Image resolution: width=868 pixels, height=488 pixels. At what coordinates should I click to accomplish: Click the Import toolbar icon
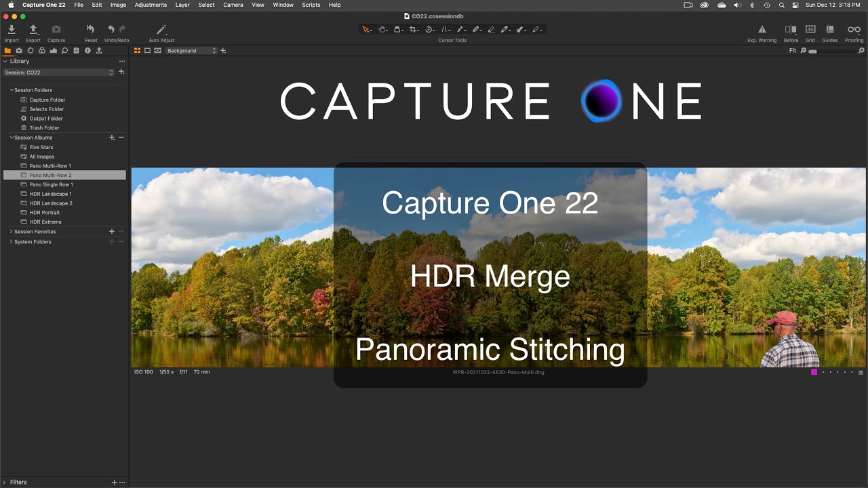[11, 29]
